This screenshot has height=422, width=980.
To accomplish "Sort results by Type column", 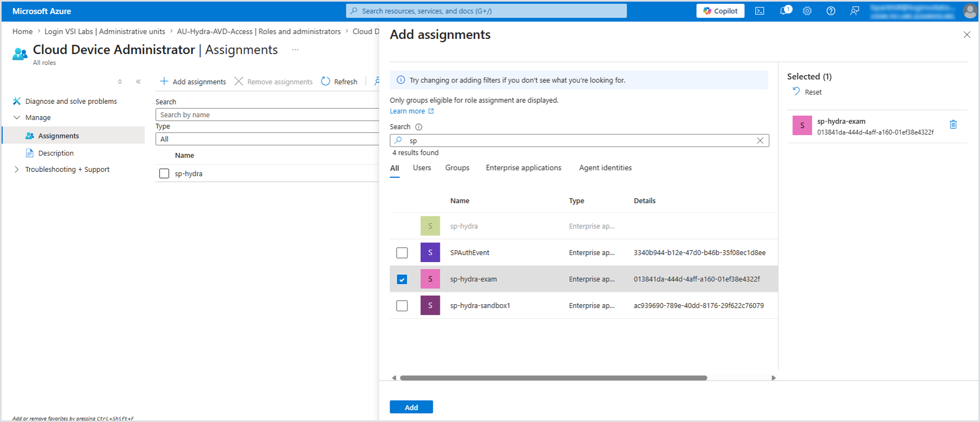I will coord(576,200).
